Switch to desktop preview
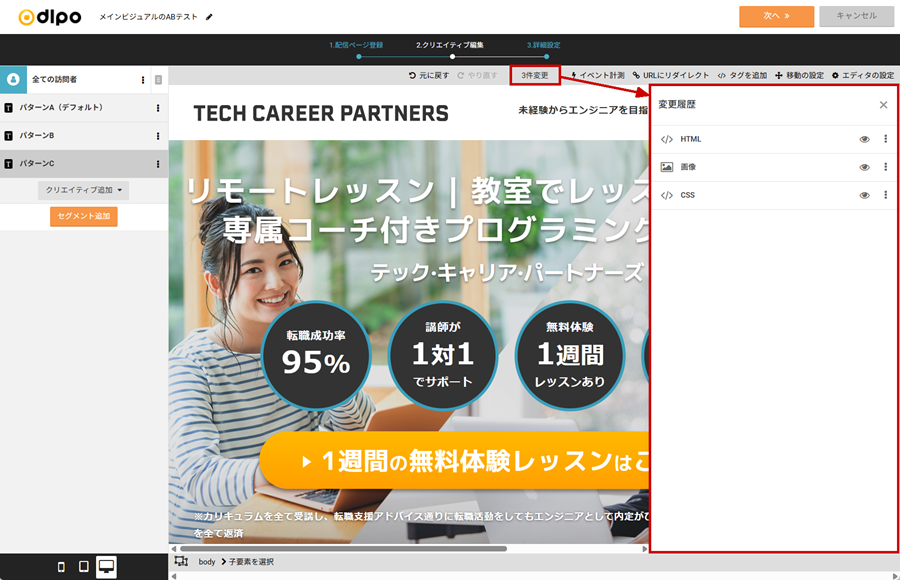Image resolution: width=900 pixels, height=580 pixels. point(106,567)
